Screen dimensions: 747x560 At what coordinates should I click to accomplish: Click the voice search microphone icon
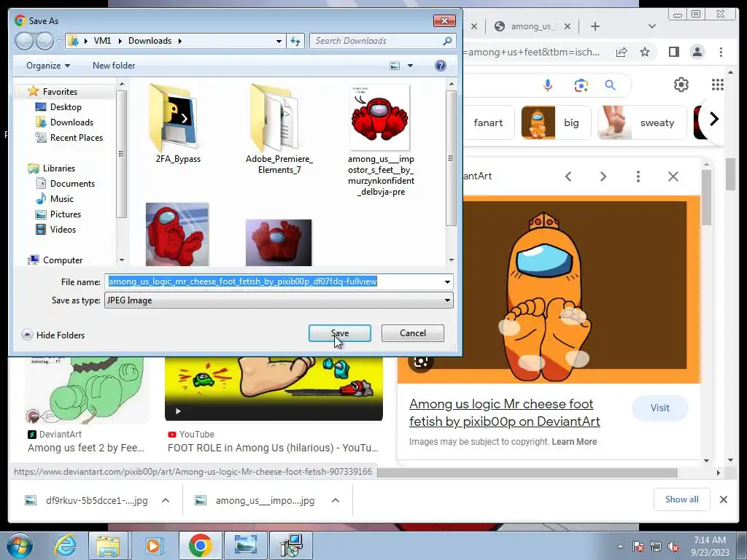click(x=548, y=85)
